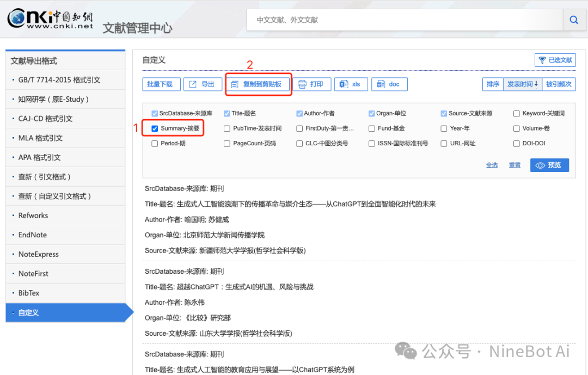The image size is (588, 375).
Task: Click the preview (预览) eye button
Action: (x=549, y=165)
